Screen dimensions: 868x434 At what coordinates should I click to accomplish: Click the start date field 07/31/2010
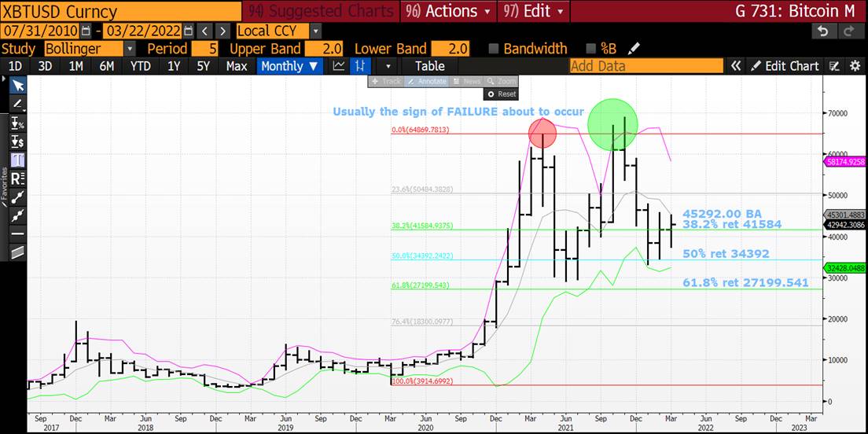41,31
